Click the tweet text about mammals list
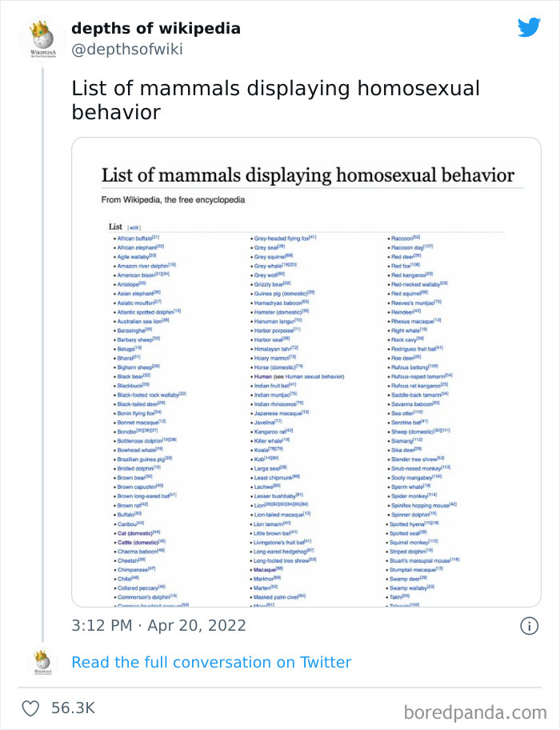 tap(275, 100)
